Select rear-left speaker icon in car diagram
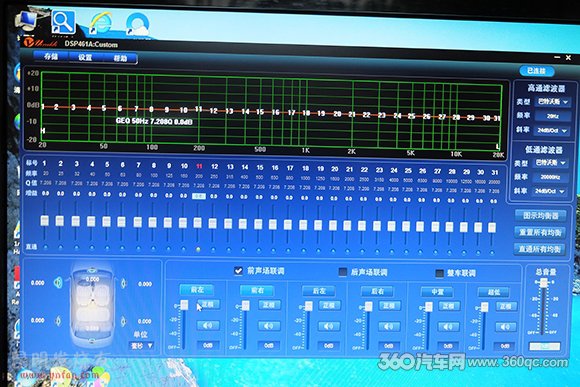This screenshot has width=580, height=387. pos(58,320)
